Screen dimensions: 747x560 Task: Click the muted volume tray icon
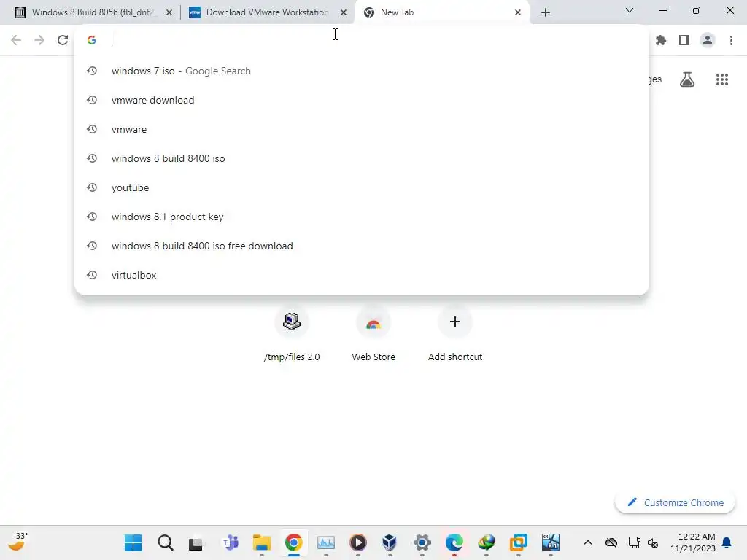point(653,542)
